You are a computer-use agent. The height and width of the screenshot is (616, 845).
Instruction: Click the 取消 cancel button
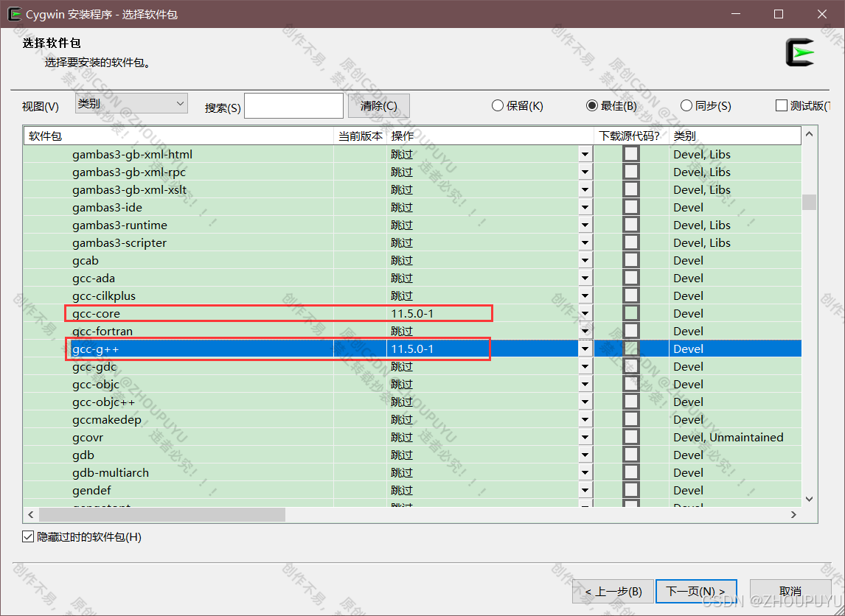[x=790, y=591]
